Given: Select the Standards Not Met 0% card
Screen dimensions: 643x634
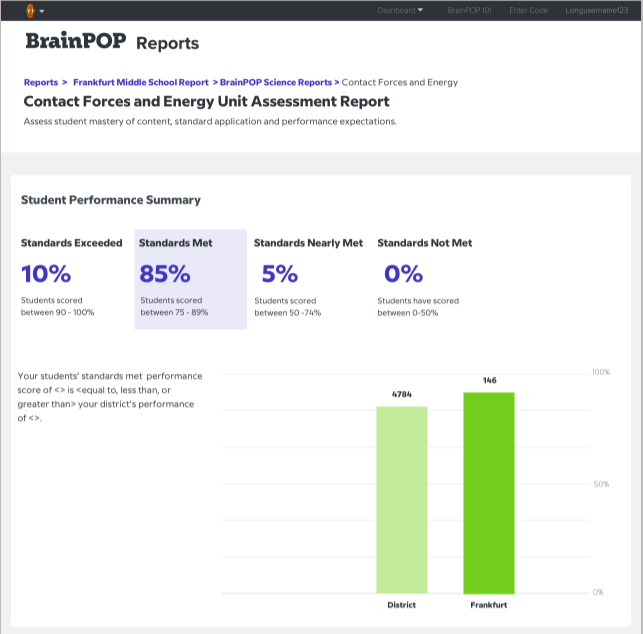Looking at the screenshot, I should click(x=425, y=278).
